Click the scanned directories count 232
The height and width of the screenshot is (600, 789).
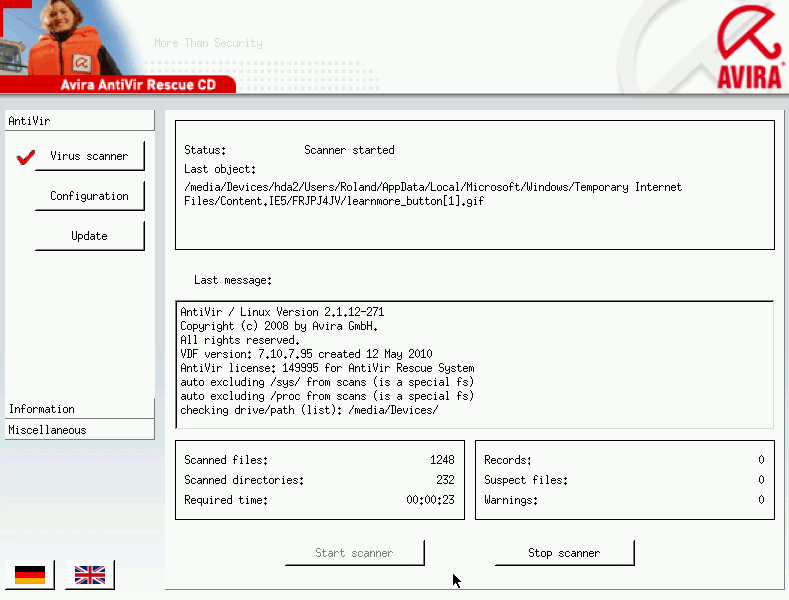[445, 480]
